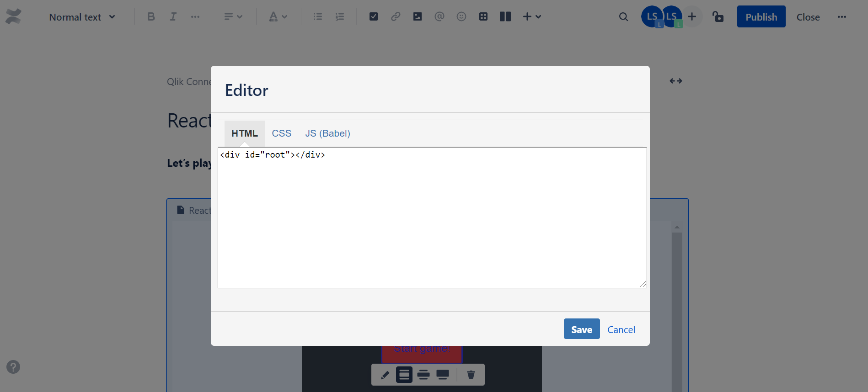Viewport: 868px width, 392px height.
Task: Open the text color dropdown
Action: tap(278, 17)
